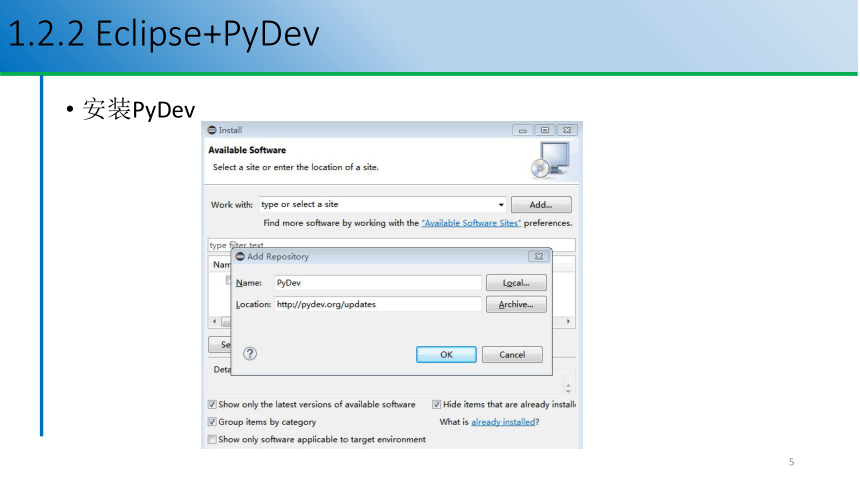Click the Details area stepper arrows
This screenshot has width=860, height=484.
click(568, 388)
